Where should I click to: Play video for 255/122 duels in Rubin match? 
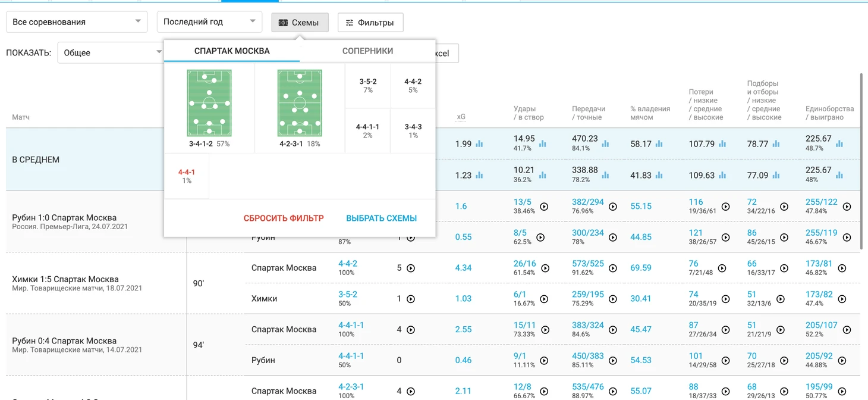847,207
